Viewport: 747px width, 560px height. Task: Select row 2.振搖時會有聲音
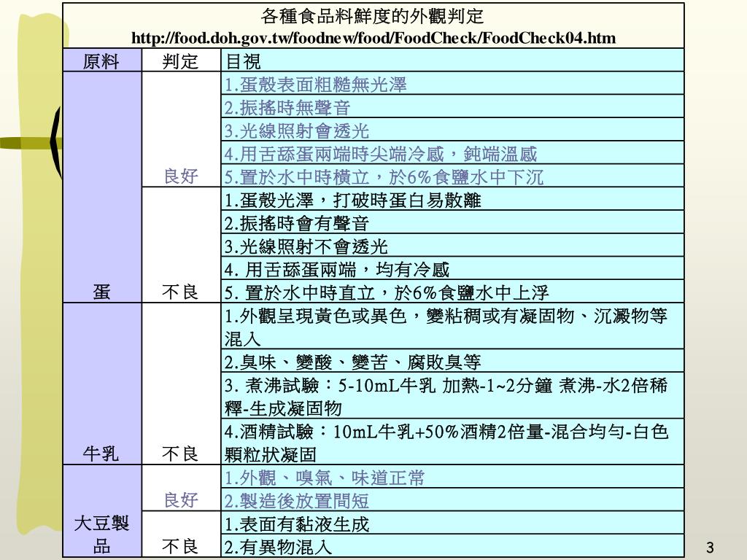452,222
